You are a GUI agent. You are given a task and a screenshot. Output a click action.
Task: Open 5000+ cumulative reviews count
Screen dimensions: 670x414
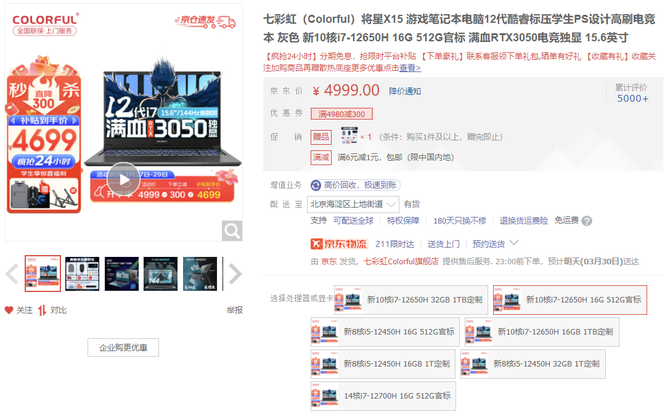pyautogui.click(x=632, y=99)
